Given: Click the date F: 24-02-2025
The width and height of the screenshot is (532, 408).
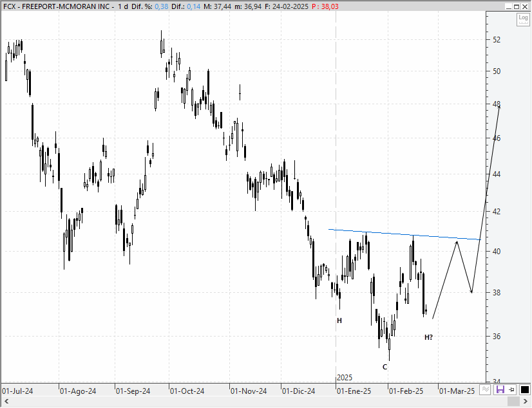Looking at the screenshot, I should 287,6.
